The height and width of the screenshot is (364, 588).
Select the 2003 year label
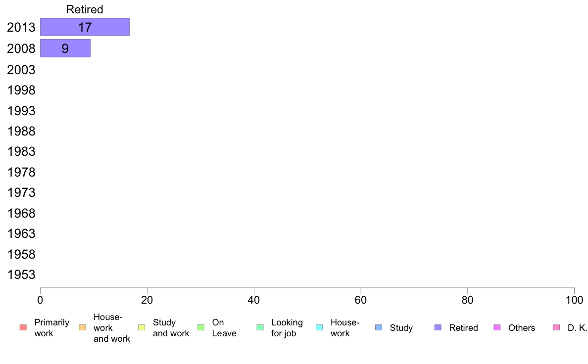(21, 70)
